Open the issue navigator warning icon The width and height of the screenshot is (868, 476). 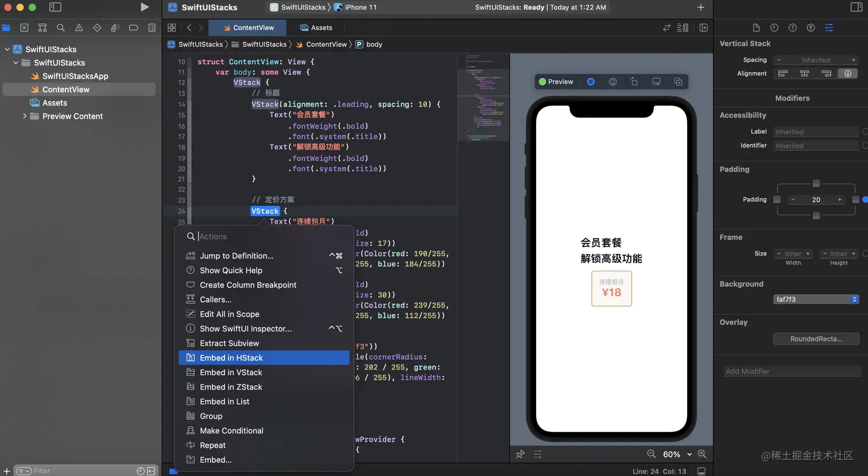pos(79,28)
